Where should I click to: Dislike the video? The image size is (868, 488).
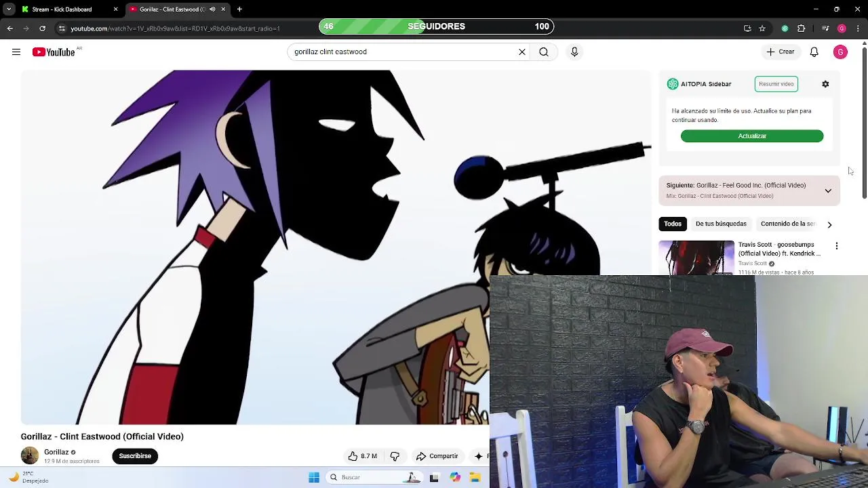pyautogui.click(x=395, y=456)
